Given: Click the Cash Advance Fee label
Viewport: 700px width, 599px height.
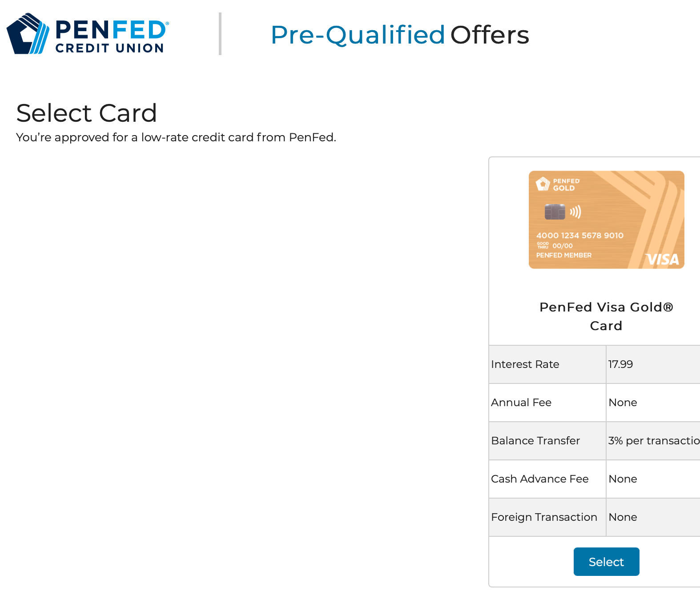Looking at the screenshot, I should (539, 479).
